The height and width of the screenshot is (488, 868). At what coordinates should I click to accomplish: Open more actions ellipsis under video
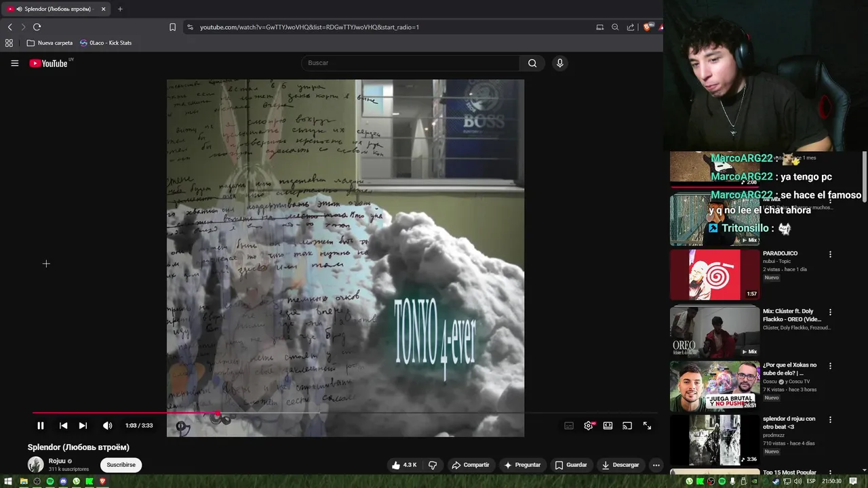656,465
